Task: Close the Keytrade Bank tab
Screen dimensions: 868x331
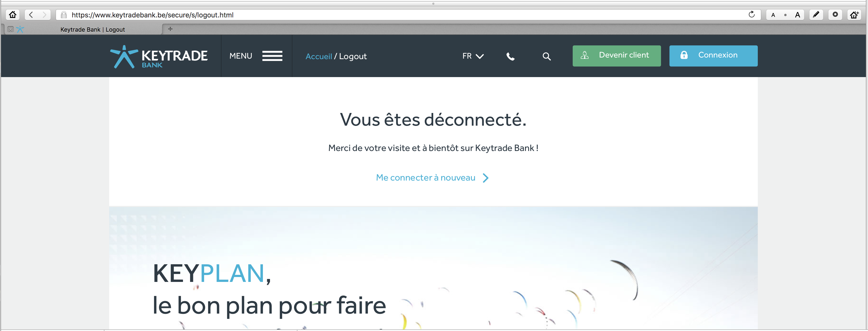Action: (x=11, y=29)
